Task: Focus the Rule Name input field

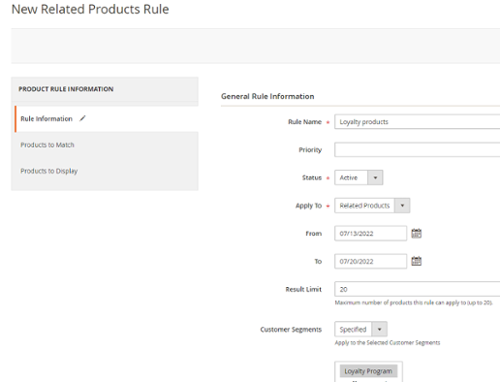Action: point(417,122)
